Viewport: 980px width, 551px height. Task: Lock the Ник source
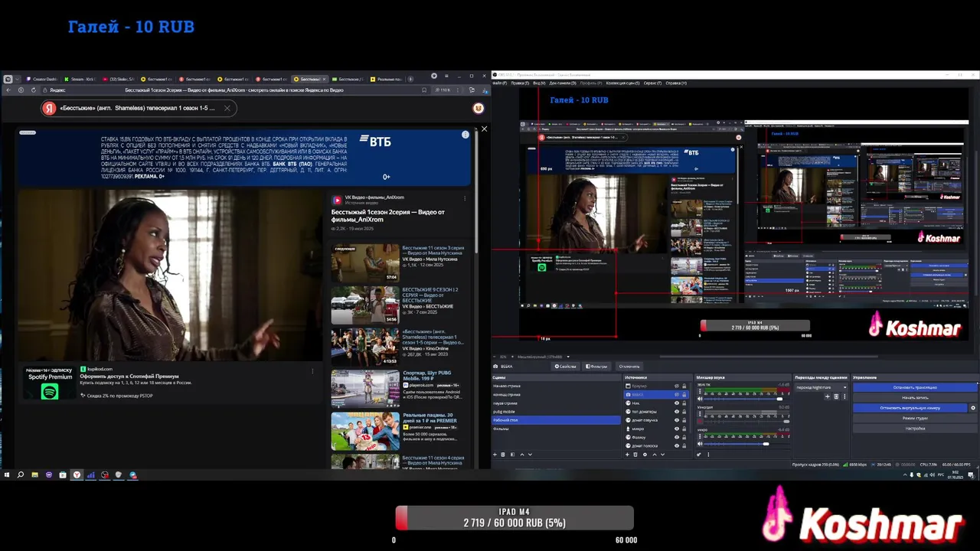[684, 403]
